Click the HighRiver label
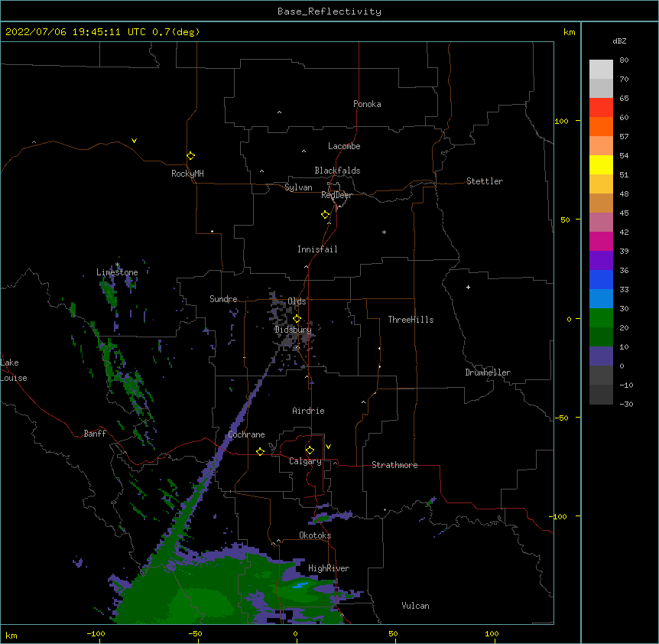Screen dimensions: 659x644 (x=329, y=568)
